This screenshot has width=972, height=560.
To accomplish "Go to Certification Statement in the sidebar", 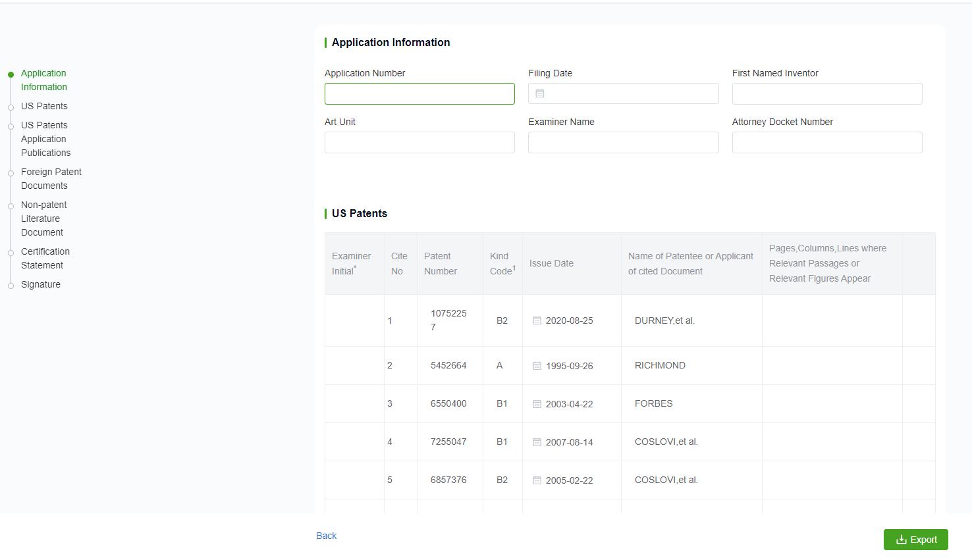I will 45,258.
